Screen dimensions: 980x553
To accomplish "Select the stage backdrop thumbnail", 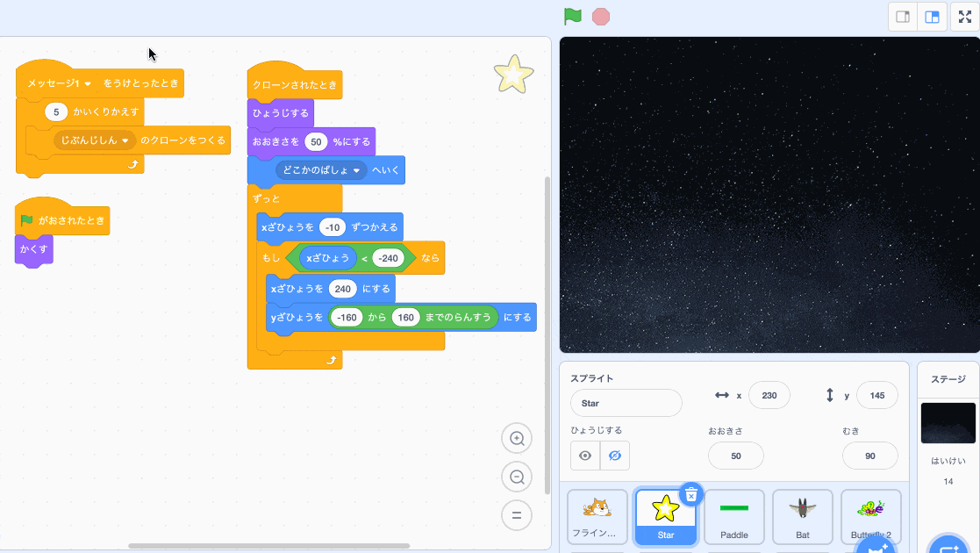I will [x=948, y=423].
